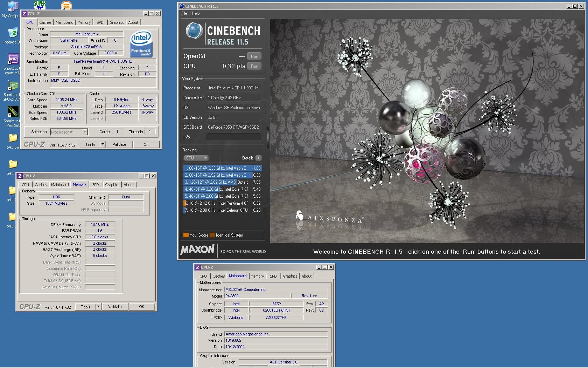Open the Tools dropdown arrow in the Memory window

click(98, 307)
